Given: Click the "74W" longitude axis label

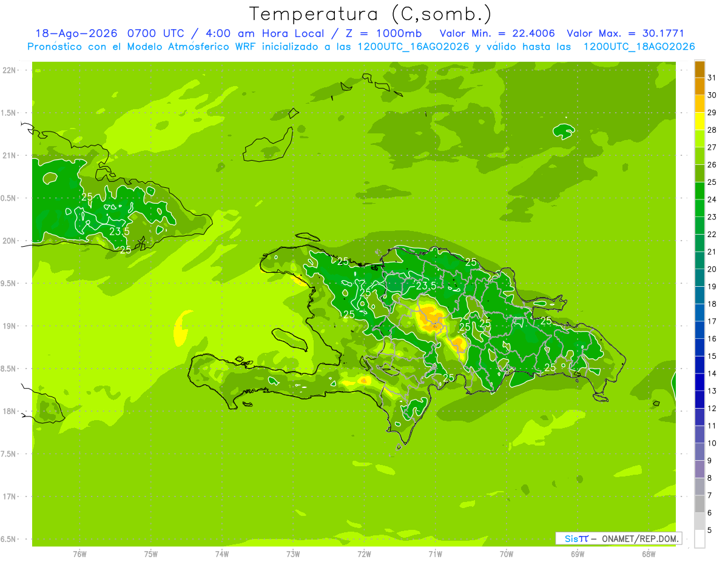Looking at the screenshot, I should [222, 554].
